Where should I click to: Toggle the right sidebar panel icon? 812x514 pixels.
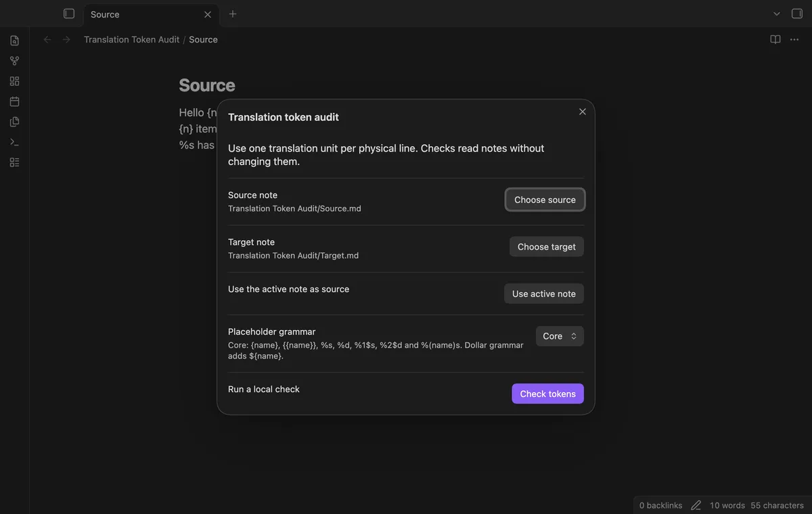tap(797, 14)
